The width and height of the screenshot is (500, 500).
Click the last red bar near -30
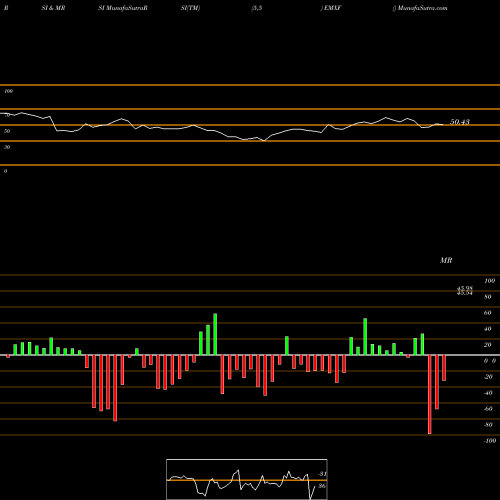444,368
